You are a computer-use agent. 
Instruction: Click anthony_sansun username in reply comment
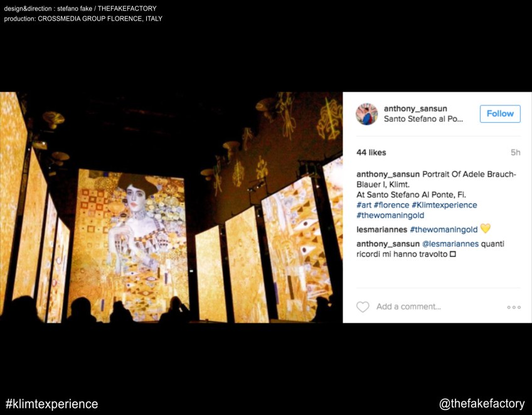(x=388, y=244)
